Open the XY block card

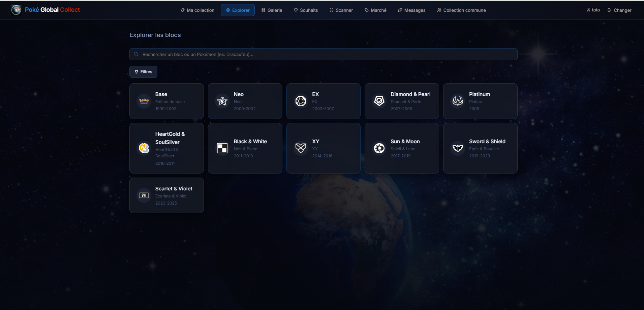click(324, 148)
